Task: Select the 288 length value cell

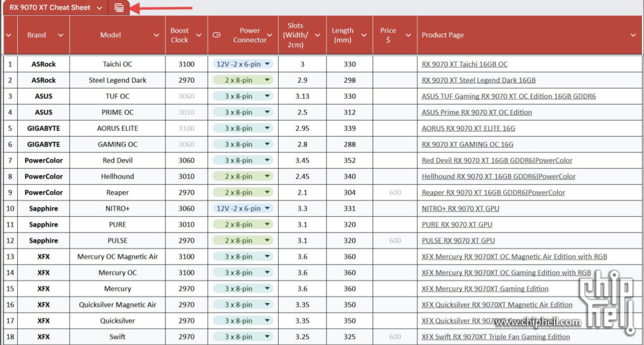Action: (350, 144)
